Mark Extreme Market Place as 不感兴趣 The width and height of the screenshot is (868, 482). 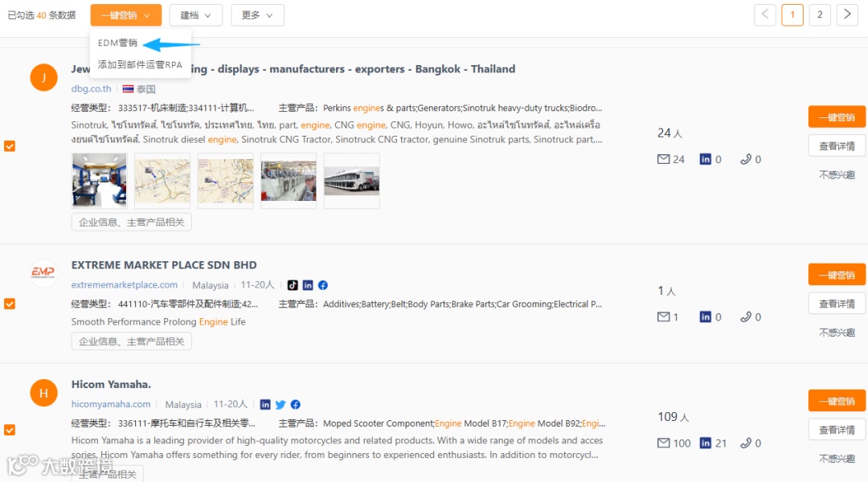[837, 333]
